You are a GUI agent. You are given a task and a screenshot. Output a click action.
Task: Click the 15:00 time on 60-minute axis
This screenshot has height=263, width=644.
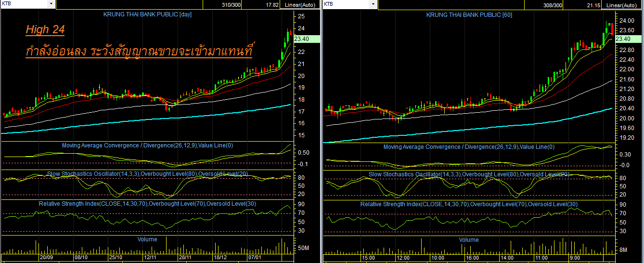pos(369,258)
